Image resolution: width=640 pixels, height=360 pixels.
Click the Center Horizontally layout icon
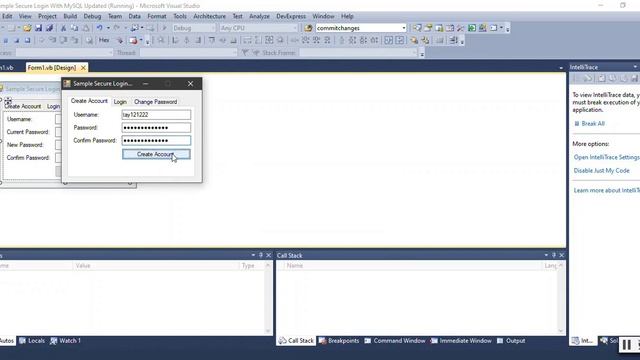point(389,40)
